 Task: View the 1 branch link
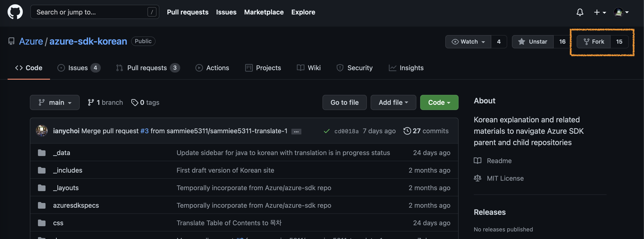coord(105,102)
